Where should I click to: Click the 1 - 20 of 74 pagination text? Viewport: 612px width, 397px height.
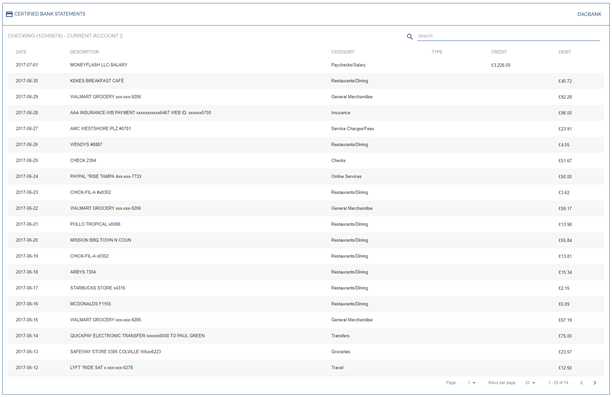click(558, 383)
